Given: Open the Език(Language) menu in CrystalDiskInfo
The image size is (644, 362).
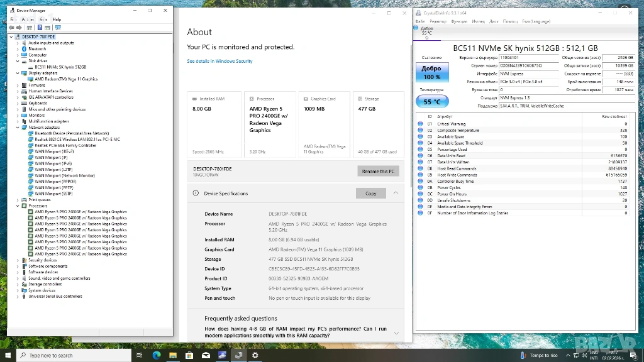Looking at the screenshot, I should coord(536,21).
